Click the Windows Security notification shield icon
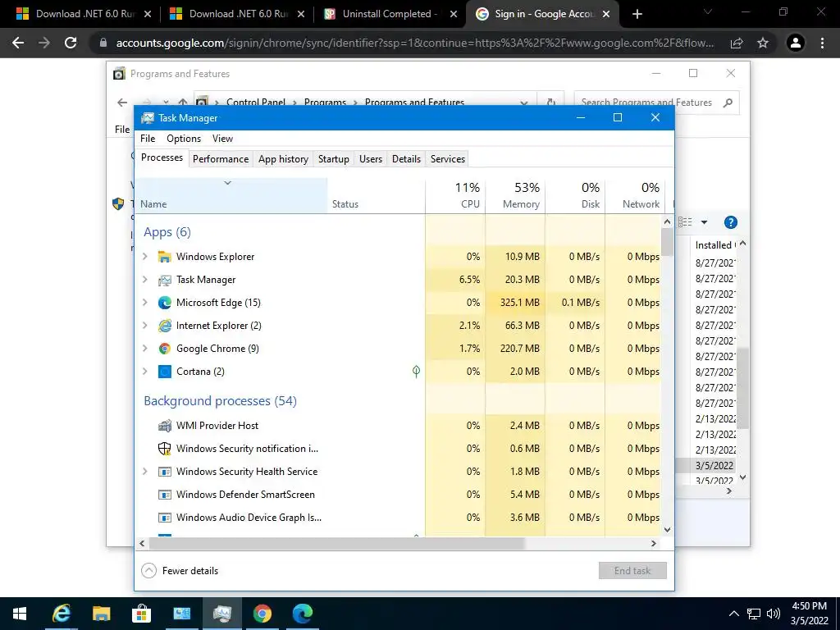Image resolution: width=840 pixels, height=630 pixels. coord(164,449)
